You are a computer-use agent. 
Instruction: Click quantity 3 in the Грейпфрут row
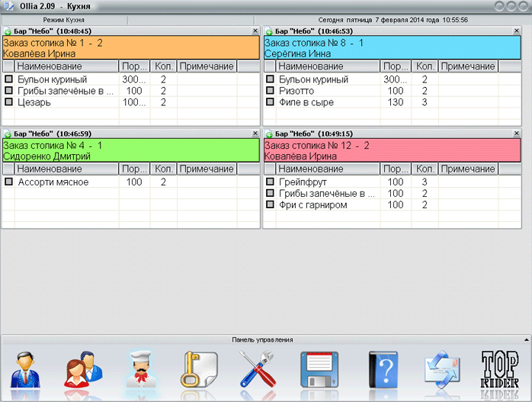(x=425, y=182)
